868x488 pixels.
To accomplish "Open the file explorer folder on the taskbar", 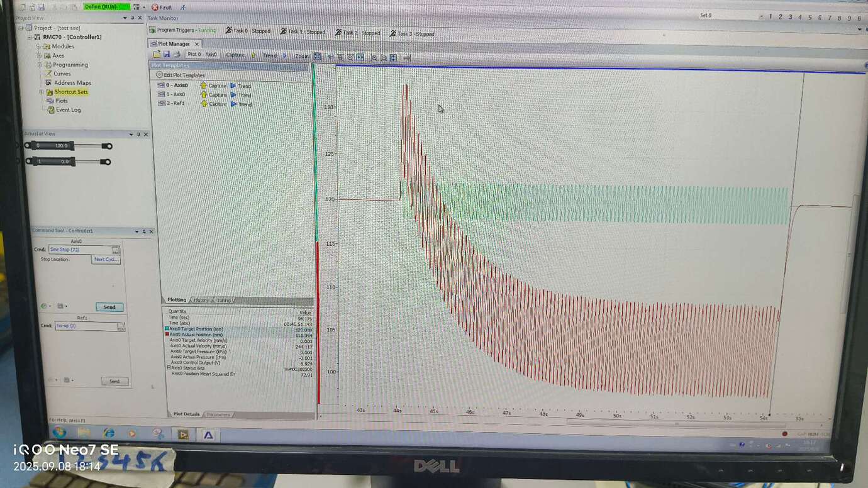I will pyautogui.click(x=84, y=433).
